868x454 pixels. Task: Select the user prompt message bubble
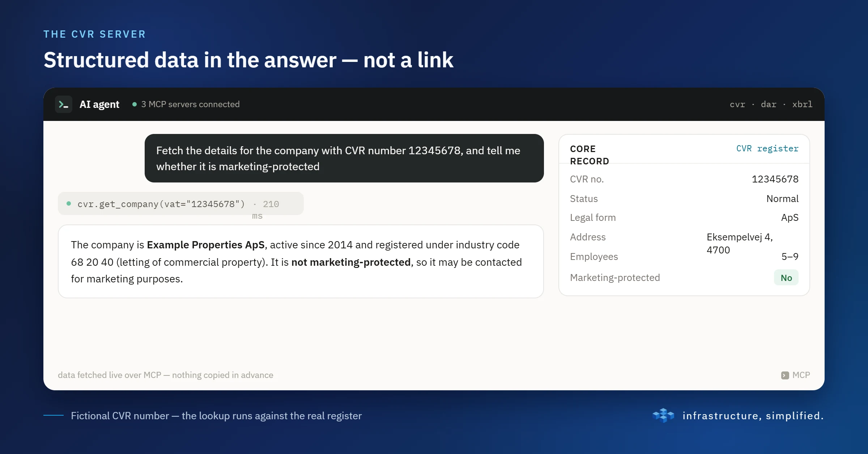[x=344, y=158]
